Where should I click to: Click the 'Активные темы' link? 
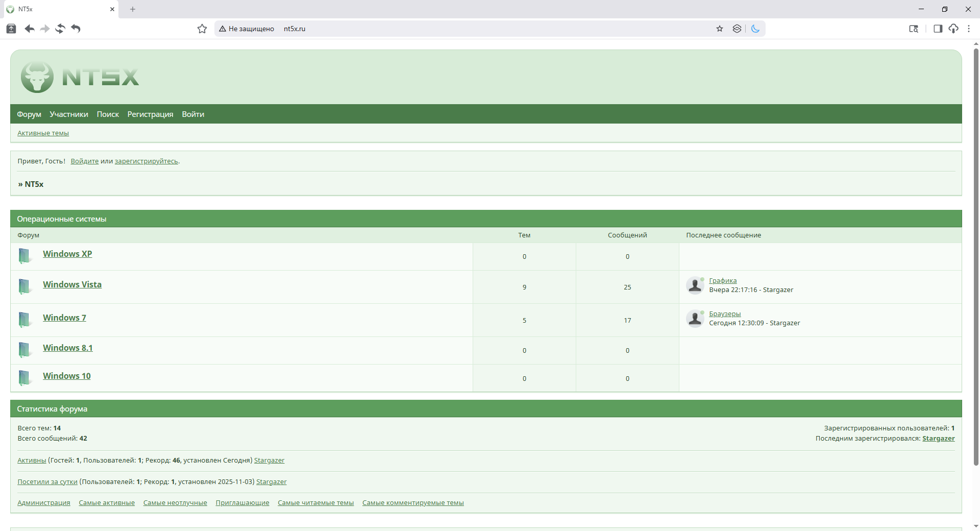(x=43, y=133)
